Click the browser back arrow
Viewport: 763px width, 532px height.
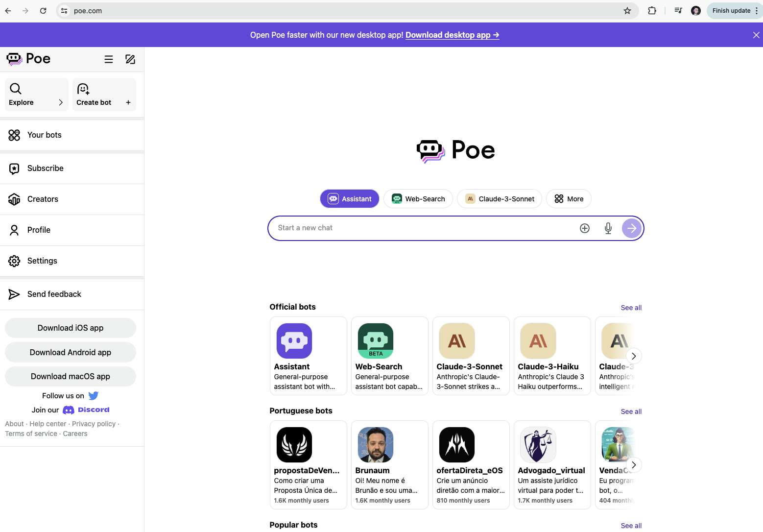8,11
